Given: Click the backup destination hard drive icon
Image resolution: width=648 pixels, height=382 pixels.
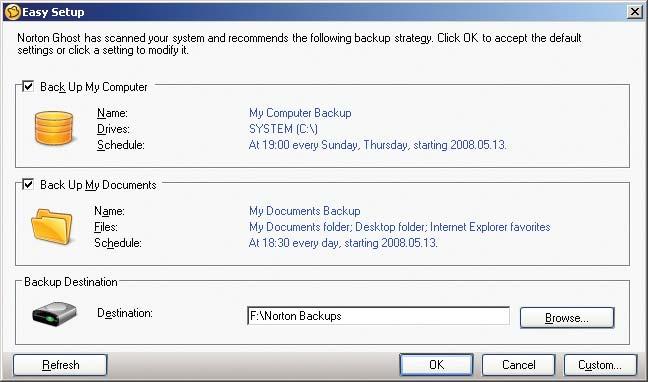Looking at the screenshot, I should pos(55,314).
